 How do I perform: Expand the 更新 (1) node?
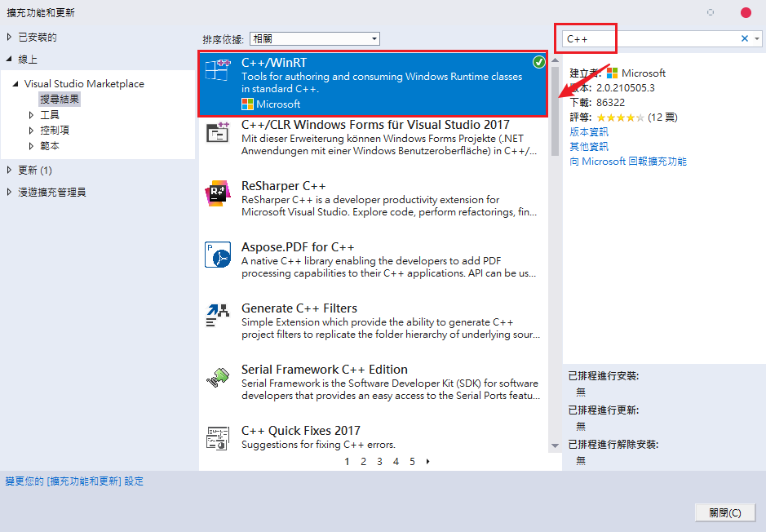(9, 170)
